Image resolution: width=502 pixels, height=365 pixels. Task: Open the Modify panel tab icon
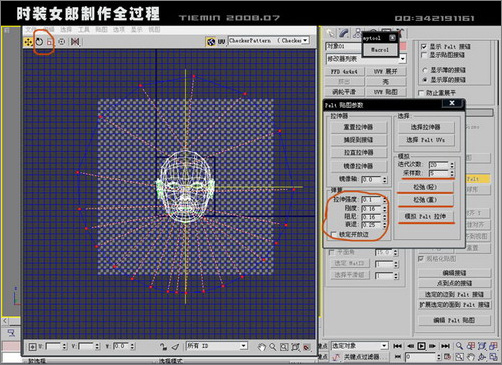tap(344, 33)
